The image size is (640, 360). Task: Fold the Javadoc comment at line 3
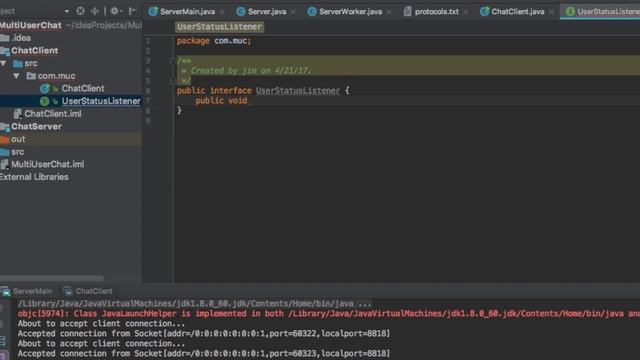click(173, 60)
